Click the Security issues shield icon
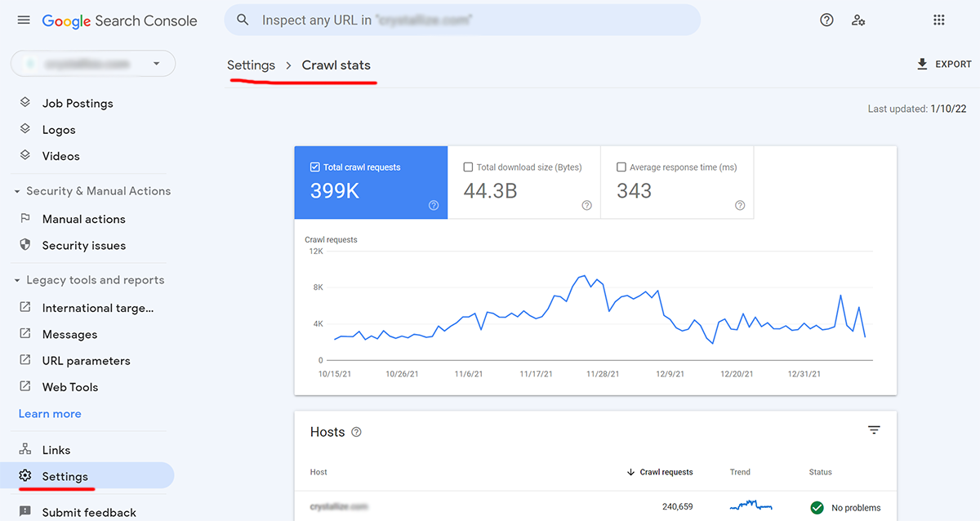The width and height of the screenshot is (980, 521). point(25,245)
